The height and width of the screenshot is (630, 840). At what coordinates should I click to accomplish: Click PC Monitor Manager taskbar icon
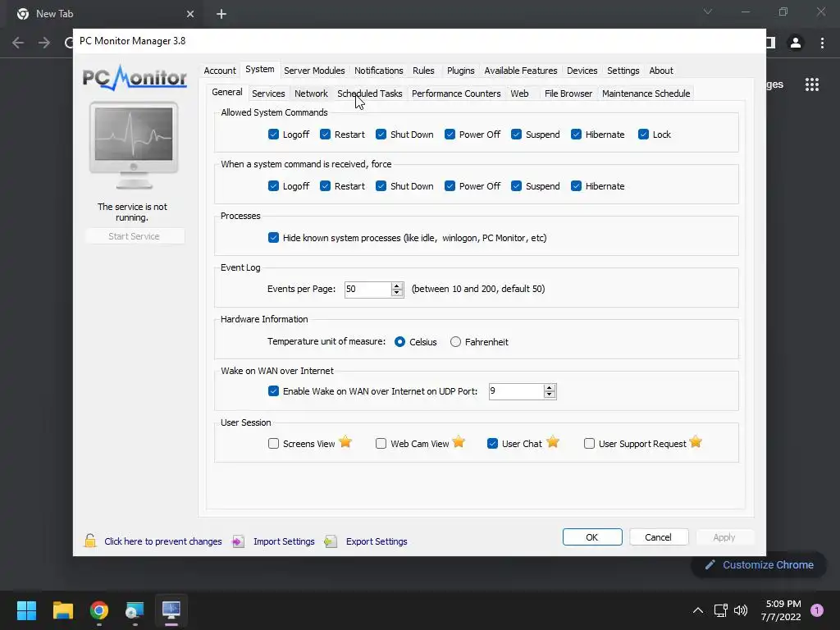pyautogui.click(x=171, y=610)
